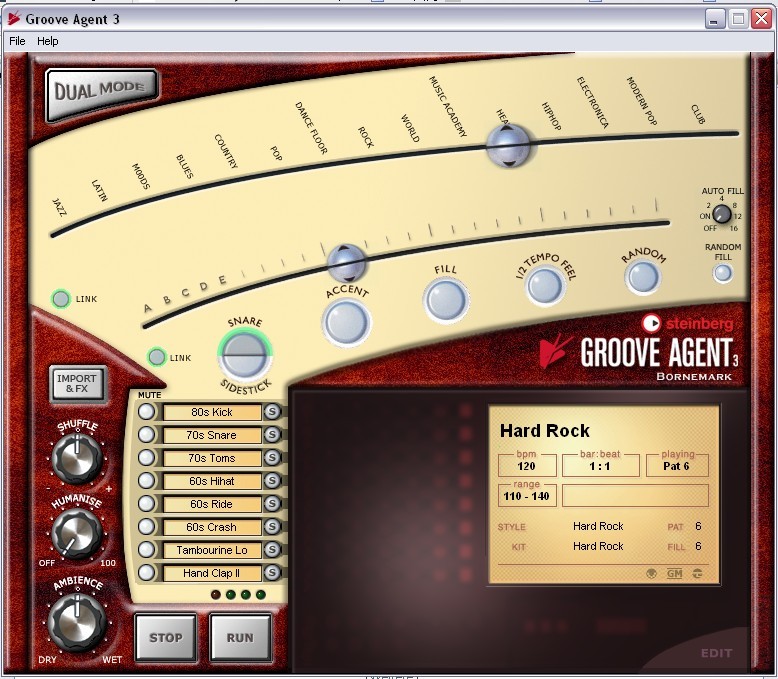Click the bar:beat 1 : 1 field
Viewport: 778px width, 679px height.
click(600, 466)
